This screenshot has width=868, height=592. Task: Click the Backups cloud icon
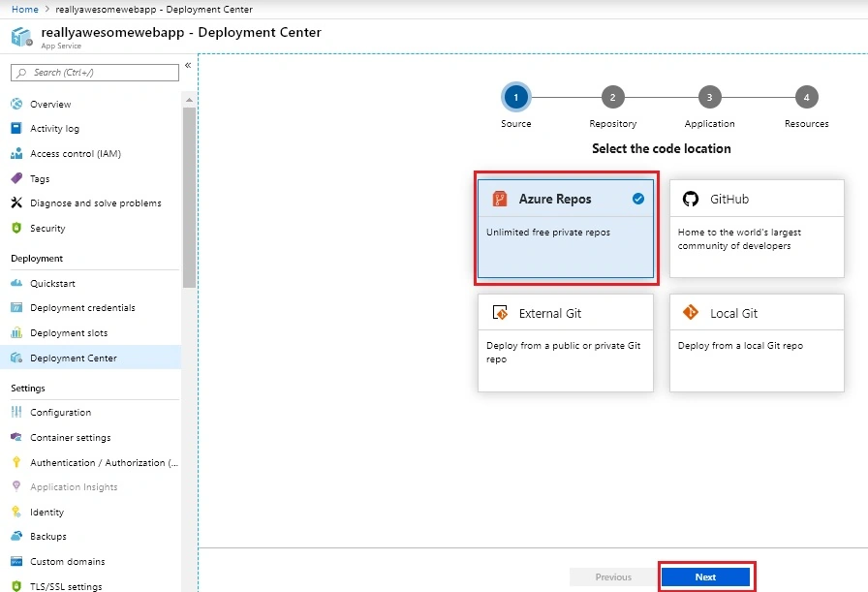(16, 536)
